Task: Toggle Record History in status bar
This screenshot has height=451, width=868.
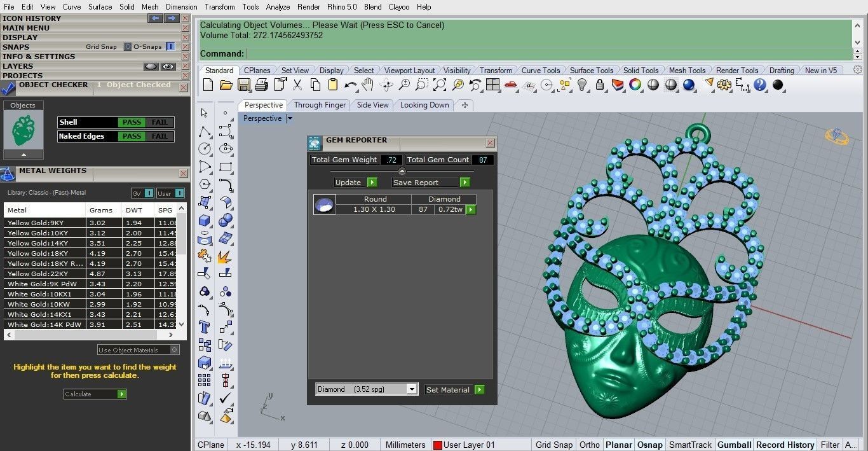Action: pos(785,445)
